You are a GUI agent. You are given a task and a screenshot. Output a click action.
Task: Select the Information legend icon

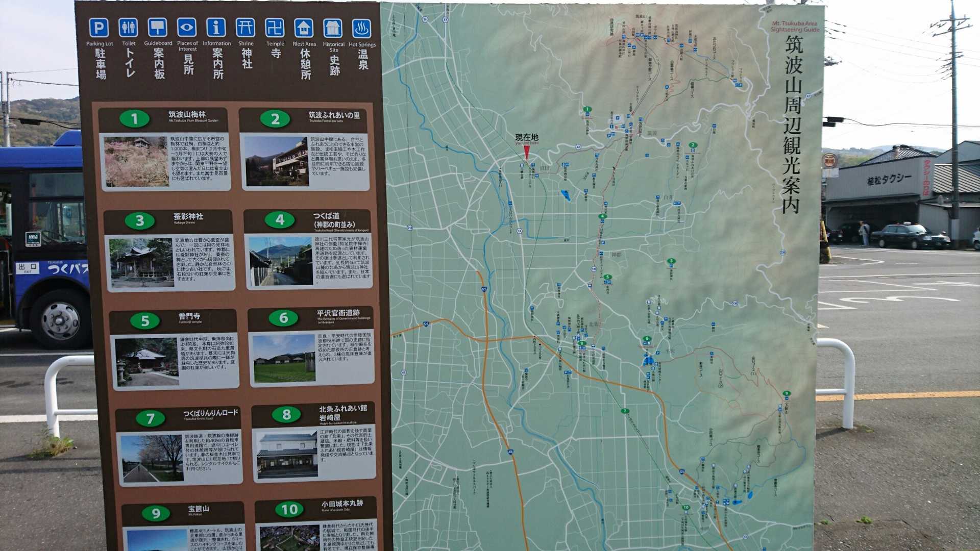(216, 28)
